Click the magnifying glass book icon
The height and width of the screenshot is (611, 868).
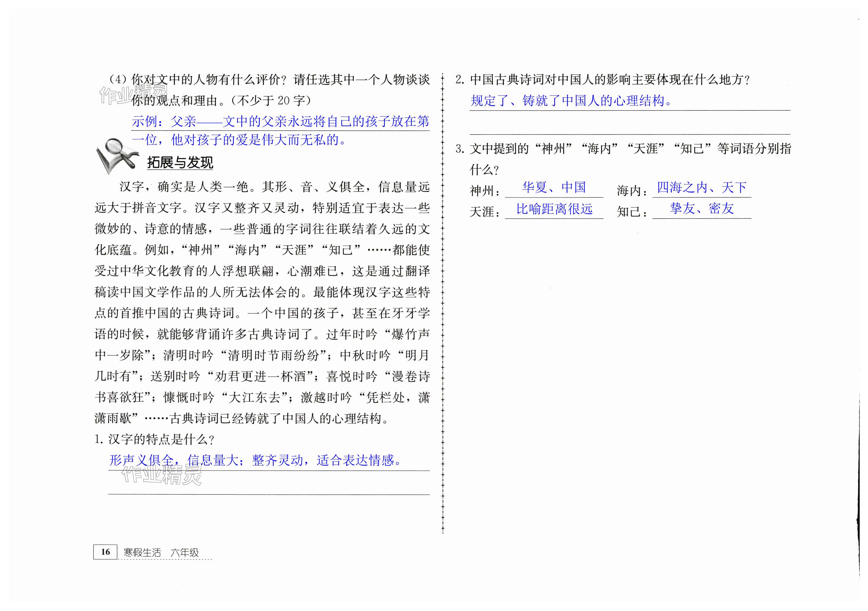point(117,156)
